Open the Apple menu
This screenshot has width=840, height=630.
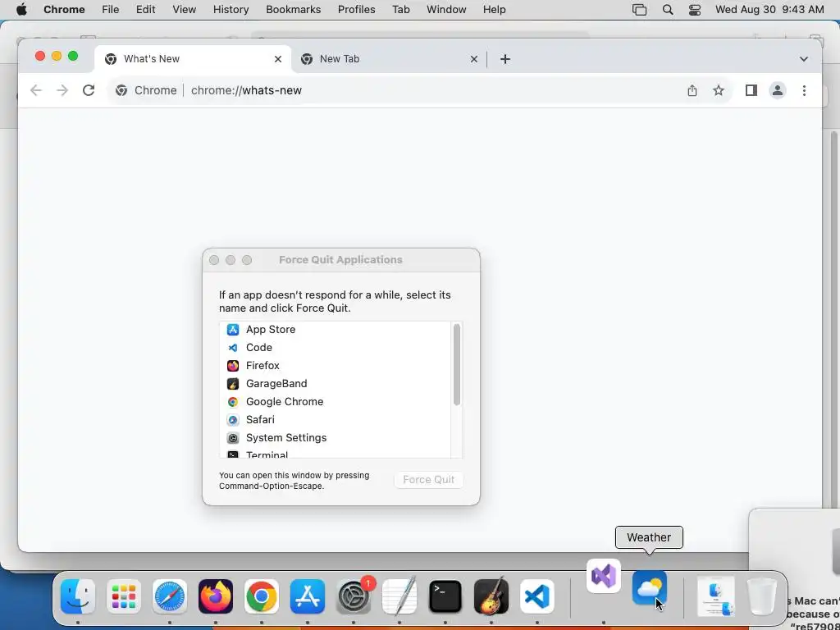click(21, 10)
